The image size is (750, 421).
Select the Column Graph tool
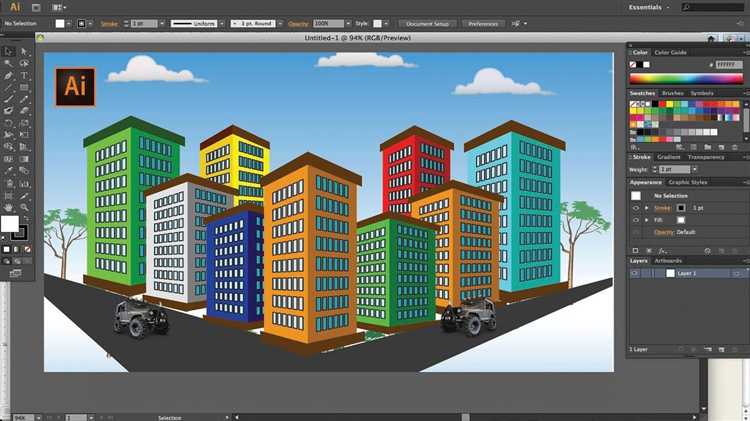click(24, 183)
